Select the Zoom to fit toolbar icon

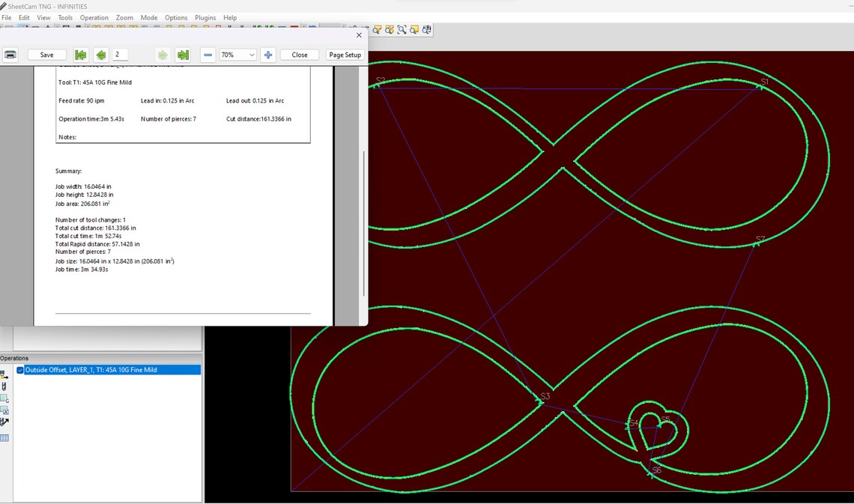(402, 29)
